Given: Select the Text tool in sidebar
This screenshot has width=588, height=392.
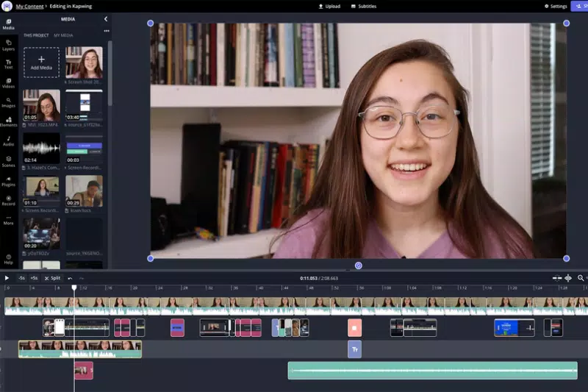Looking at the screenshot, I should (8, 65).
